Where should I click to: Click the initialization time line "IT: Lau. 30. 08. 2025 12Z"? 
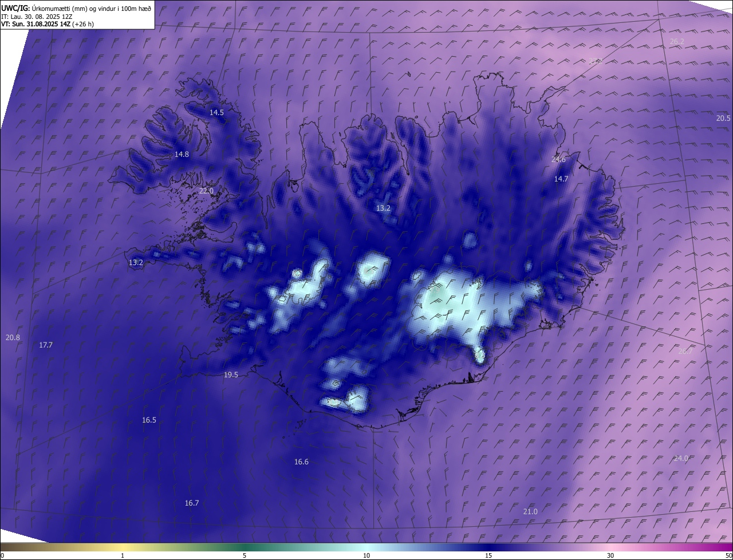coord(37,17)
